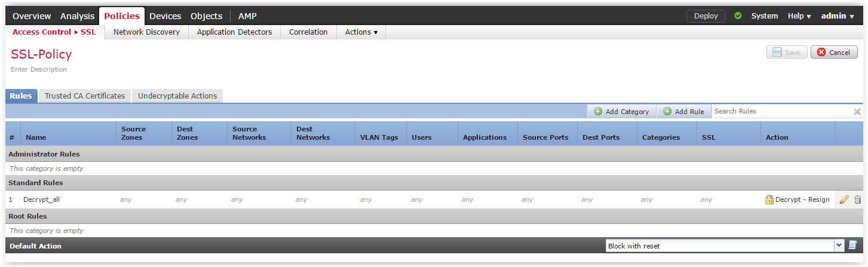Check the green deployment status icon
868x267 pixels.
[x=738, y=16]
